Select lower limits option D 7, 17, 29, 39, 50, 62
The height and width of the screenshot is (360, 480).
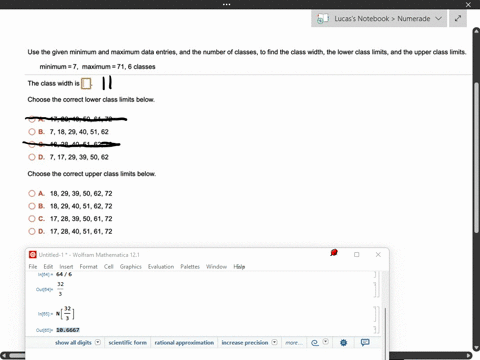point(32,157)
